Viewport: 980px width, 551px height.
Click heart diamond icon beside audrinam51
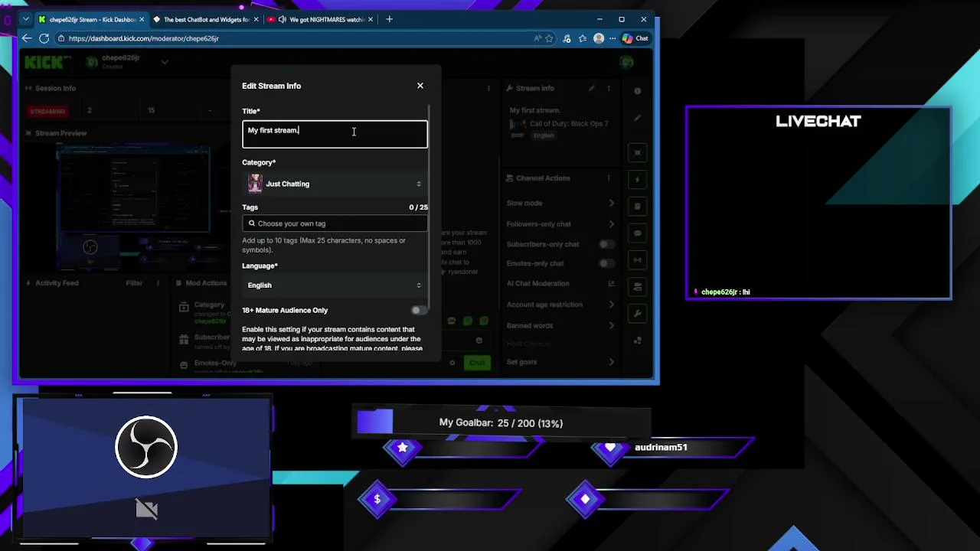coord(610,448)
